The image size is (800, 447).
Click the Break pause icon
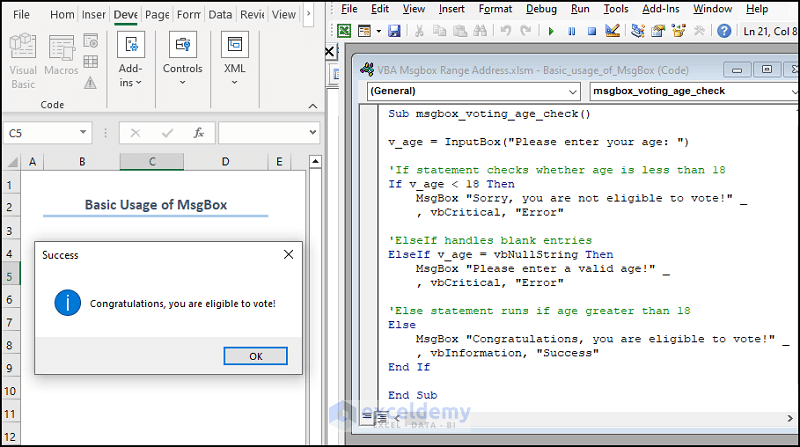click(571, 31)
